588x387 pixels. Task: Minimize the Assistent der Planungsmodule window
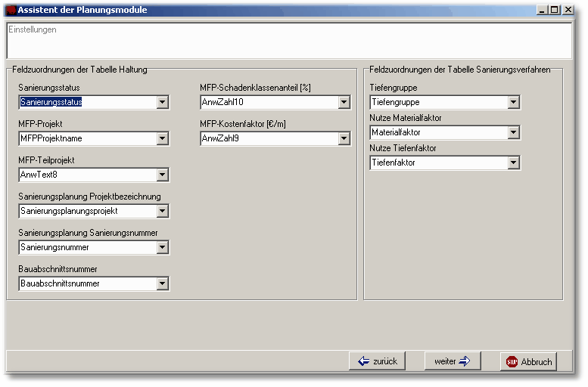pos(543,10)
